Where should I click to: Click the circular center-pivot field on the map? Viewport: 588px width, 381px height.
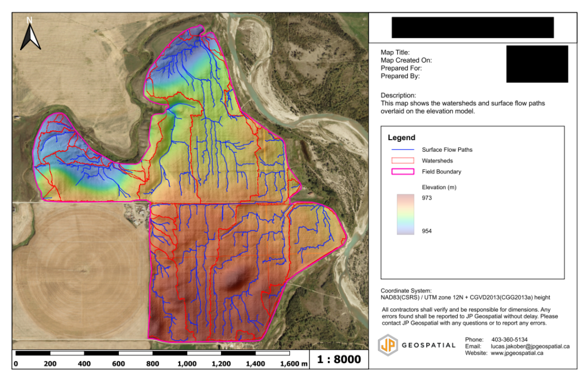pyautogui.click(x=82, y=270)
